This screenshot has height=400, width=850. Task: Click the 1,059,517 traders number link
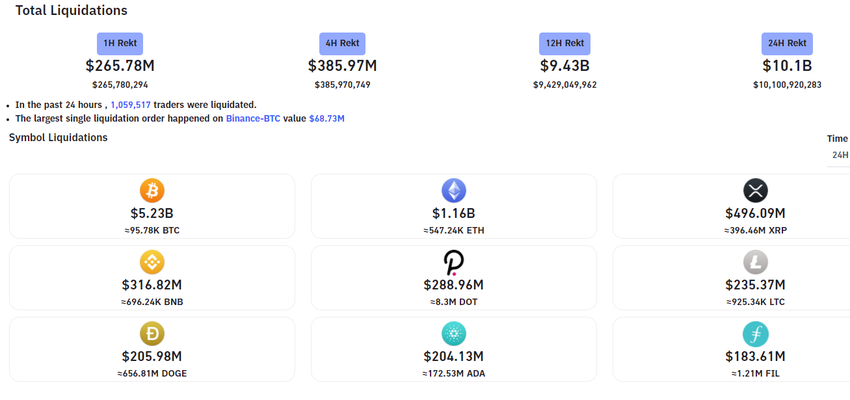click(x=130, y=104)
